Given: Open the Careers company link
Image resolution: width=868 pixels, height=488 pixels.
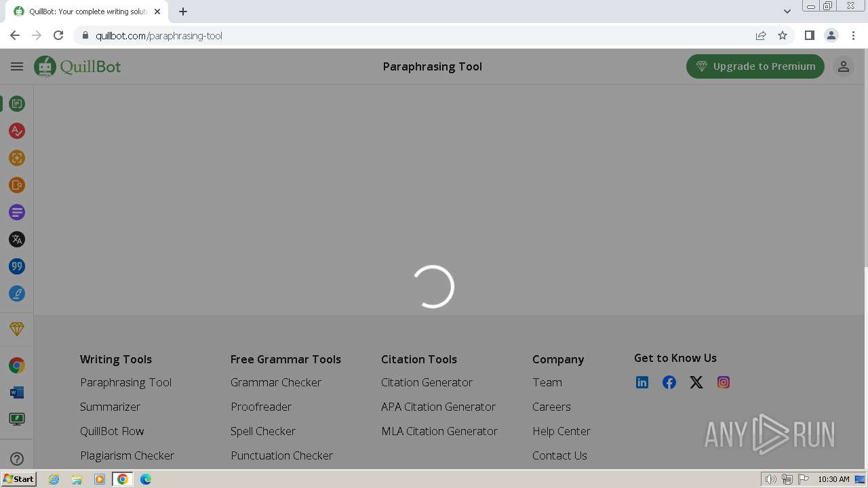Looking at the screenshot, I should (x=551, y=407).
